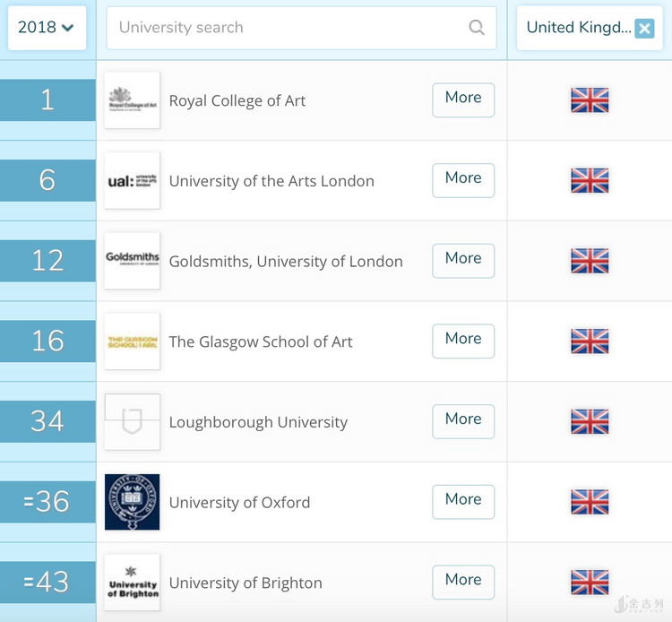
Task: Click Royal College of Art logo
Action: tap(132, 99)
